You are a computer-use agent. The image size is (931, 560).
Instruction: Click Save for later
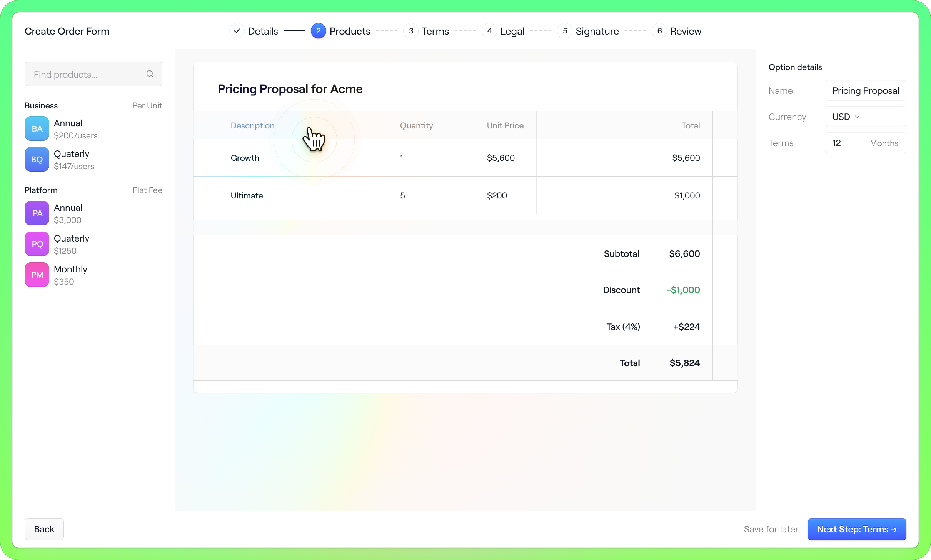coord(771,529)
